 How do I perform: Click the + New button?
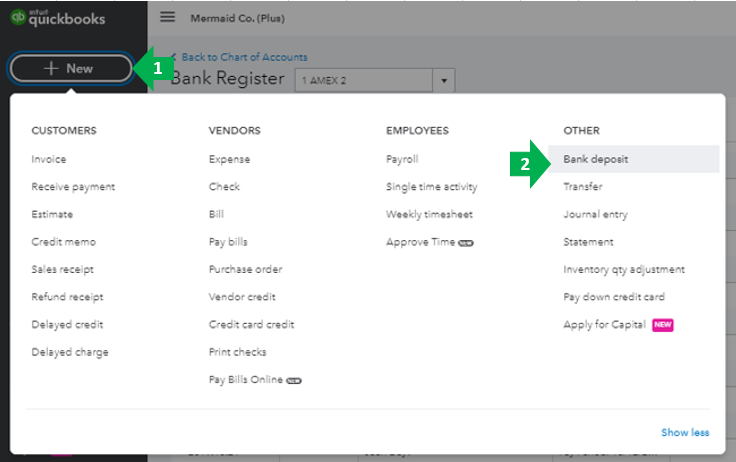point(71,69)
